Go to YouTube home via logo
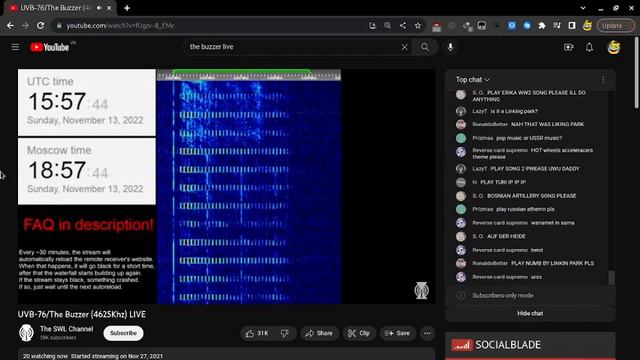Image resolution: width=640 pixels, height=360 pixels. [49, 47]
